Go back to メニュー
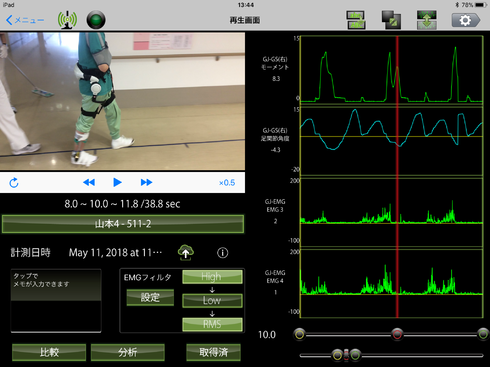Screen dimensions: 490x367 pyautogui.click(x=25, y=20)
